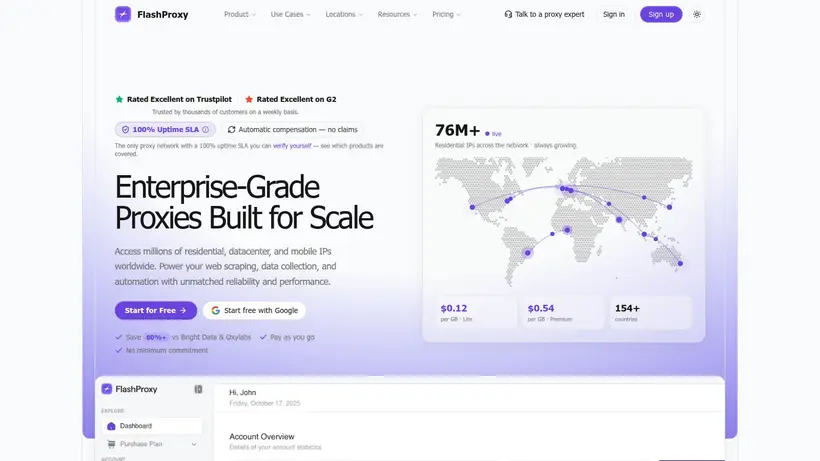Click the live status indicator

point(493,134)
